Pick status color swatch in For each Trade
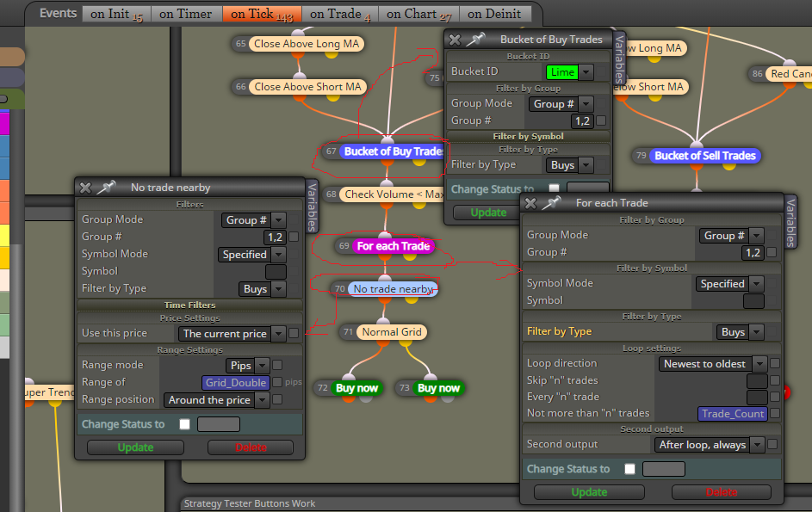 coord(664,469)
